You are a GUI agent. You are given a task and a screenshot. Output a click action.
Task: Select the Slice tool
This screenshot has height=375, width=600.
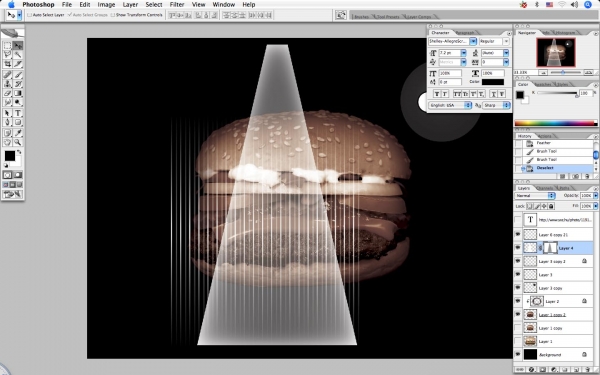coord(18,64)
